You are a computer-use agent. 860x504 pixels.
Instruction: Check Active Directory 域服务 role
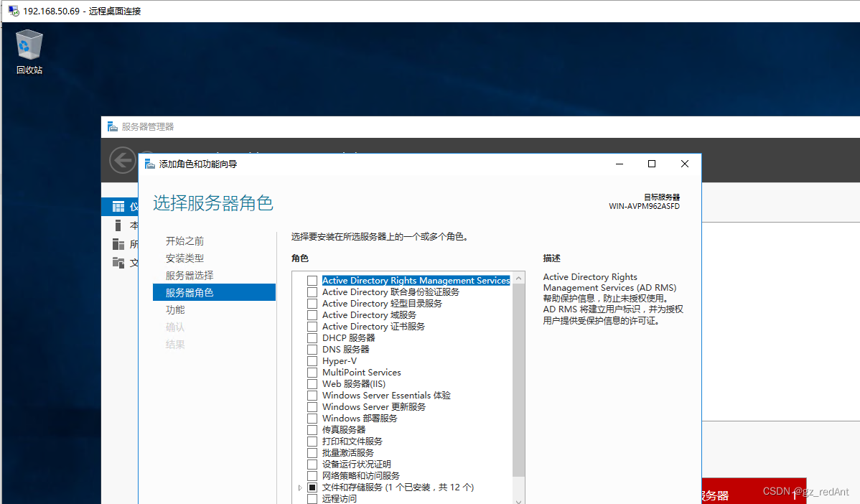(312, 315)
